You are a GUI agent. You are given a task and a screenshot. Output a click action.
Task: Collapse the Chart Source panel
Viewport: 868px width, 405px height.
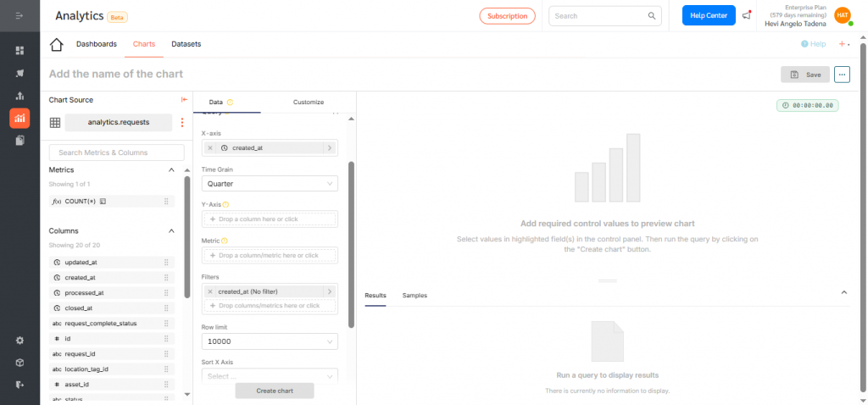tap(184, 100)
